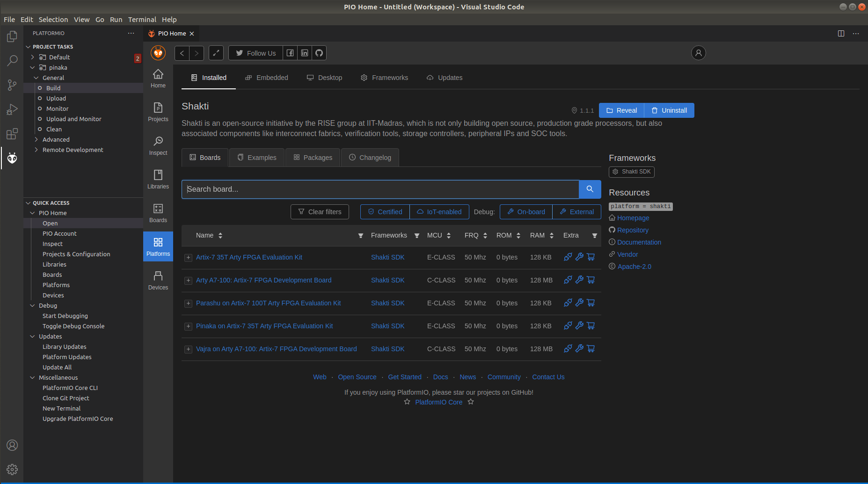The image size is (868, 484).
Task: Switch to the Updates tab
Action: pos(445,78)
